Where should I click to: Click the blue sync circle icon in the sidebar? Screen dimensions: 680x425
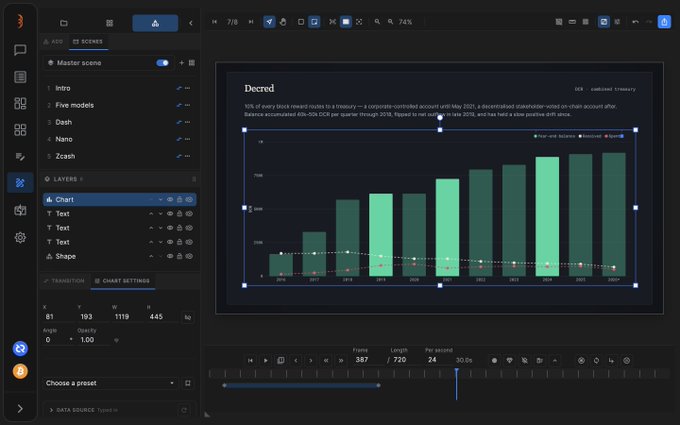click(x=20, y=348)
